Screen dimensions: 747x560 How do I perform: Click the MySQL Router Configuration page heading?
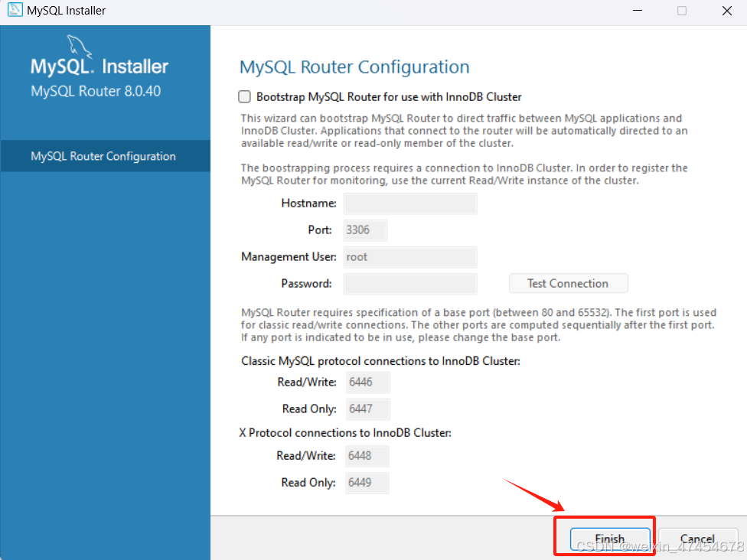[x=354, y=67]
